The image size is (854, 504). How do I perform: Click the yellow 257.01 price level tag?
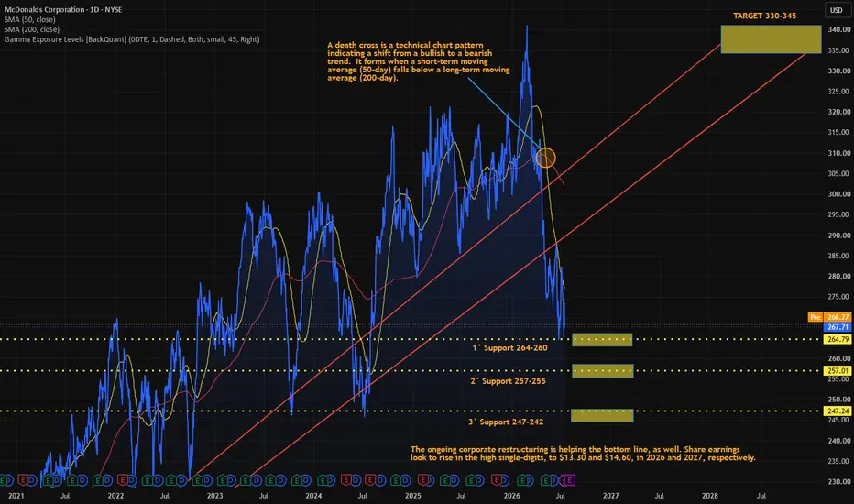[838, 370]
